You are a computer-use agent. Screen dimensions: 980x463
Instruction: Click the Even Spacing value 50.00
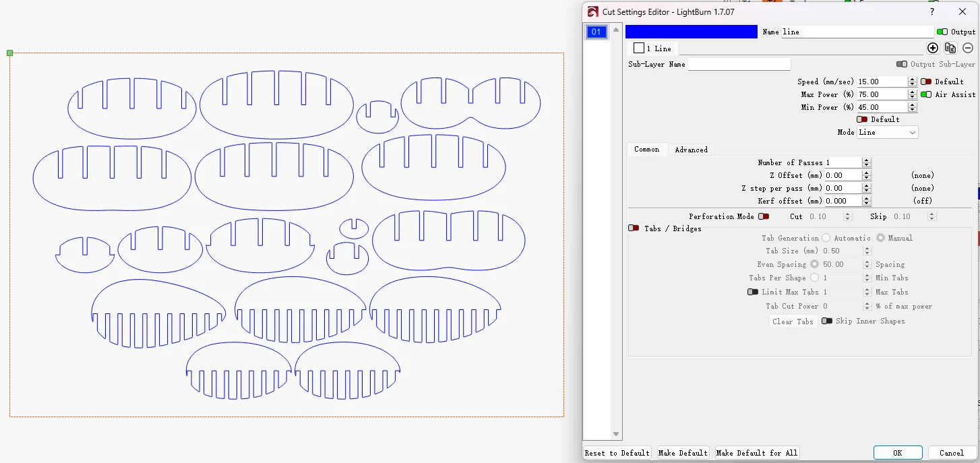[843, 264]
